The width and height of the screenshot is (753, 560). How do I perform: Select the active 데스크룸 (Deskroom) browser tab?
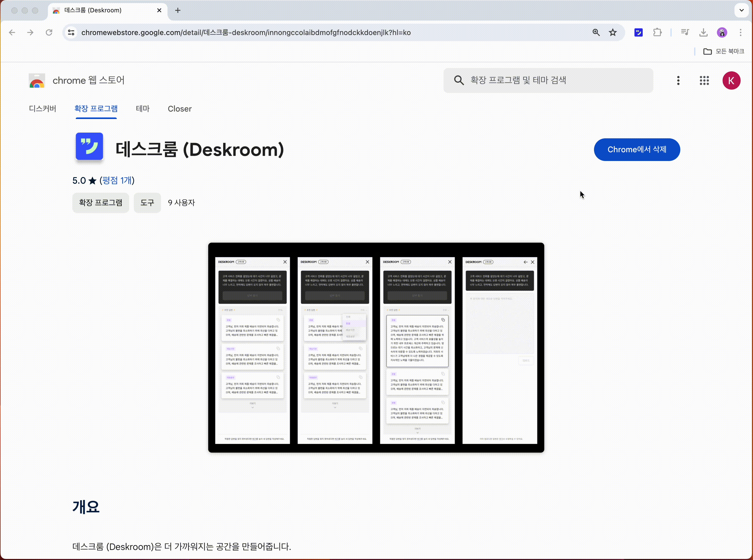108,11
